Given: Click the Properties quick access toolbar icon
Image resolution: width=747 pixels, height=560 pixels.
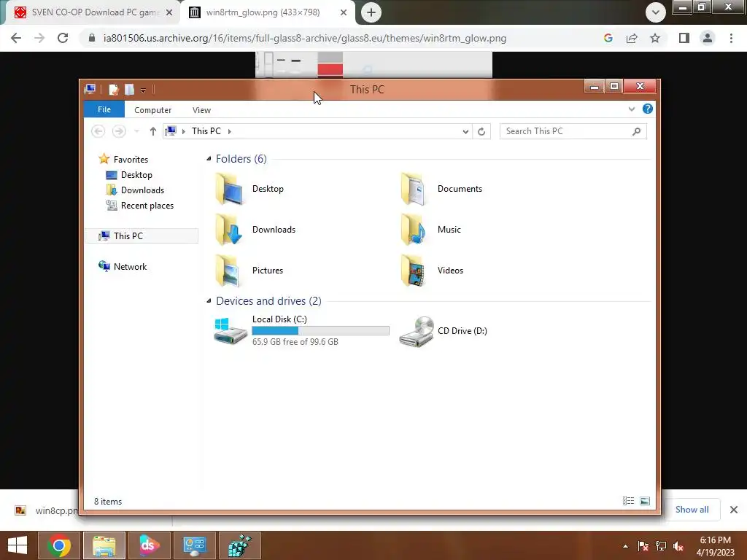Looking at the screenshot, I should (113, 90).
